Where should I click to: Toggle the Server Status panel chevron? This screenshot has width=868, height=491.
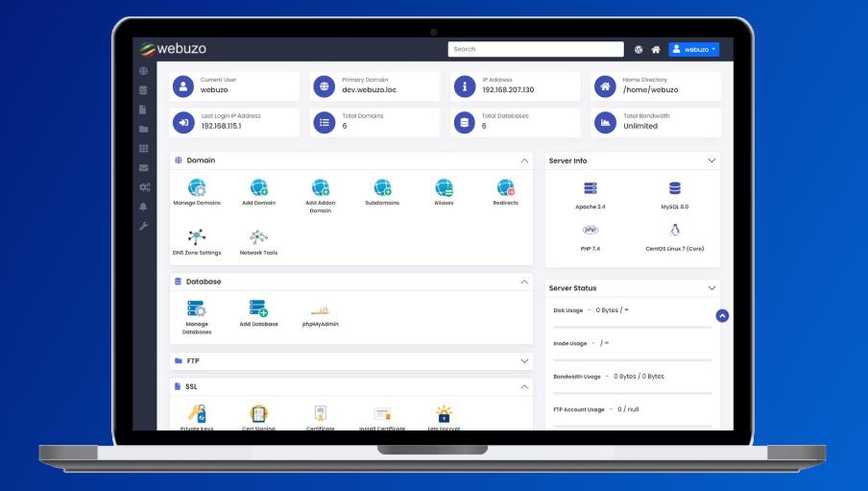click(x=711, y=288)
